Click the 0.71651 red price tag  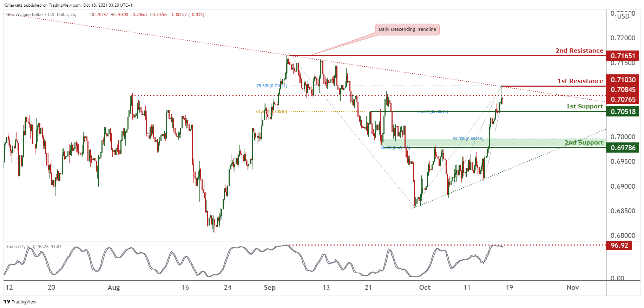click(623, 56)
